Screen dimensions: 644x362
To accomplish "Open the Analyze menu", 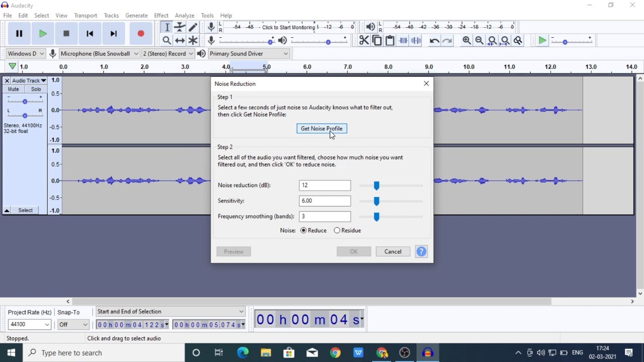I will 185,16.
